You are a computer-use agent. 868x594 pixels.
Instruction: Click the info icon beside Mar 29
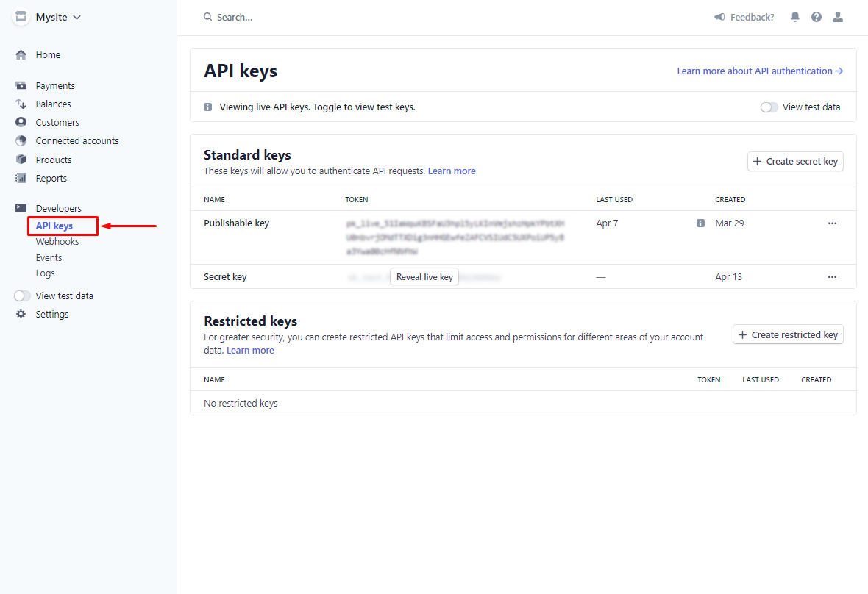point(700,223)
